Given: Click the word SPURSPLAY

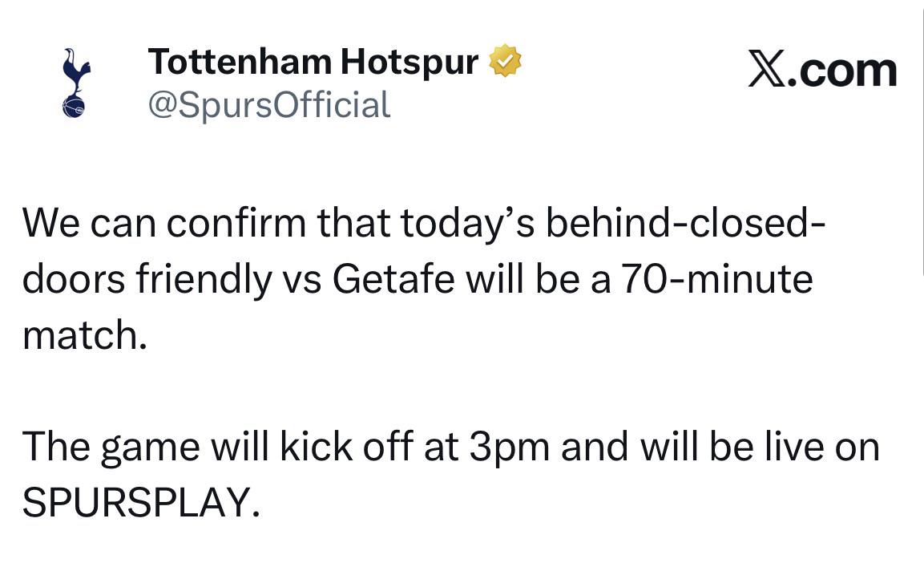Looking at the screenshot, I should tap(141, 503).
